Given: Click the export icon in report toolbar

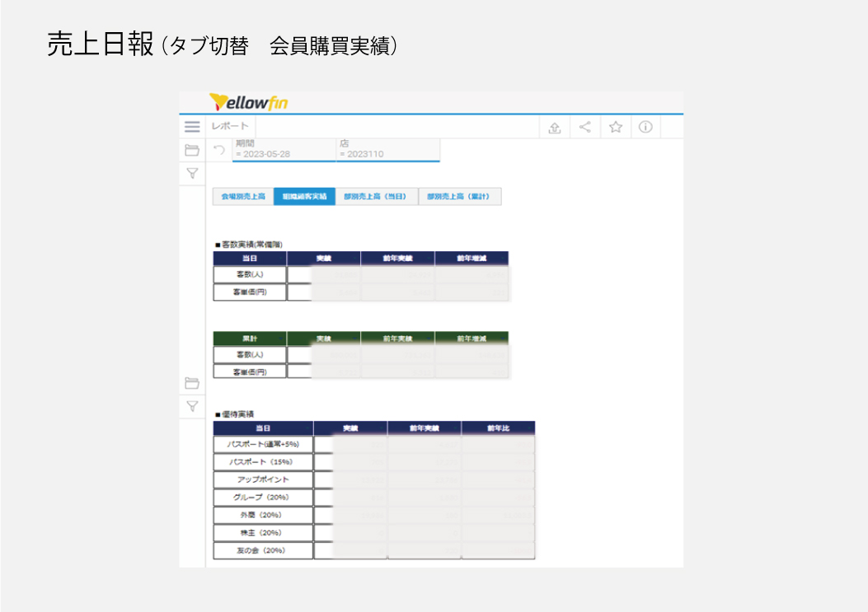Looking at the screenshot, I should pyautogui.click(x=554, y=128).
